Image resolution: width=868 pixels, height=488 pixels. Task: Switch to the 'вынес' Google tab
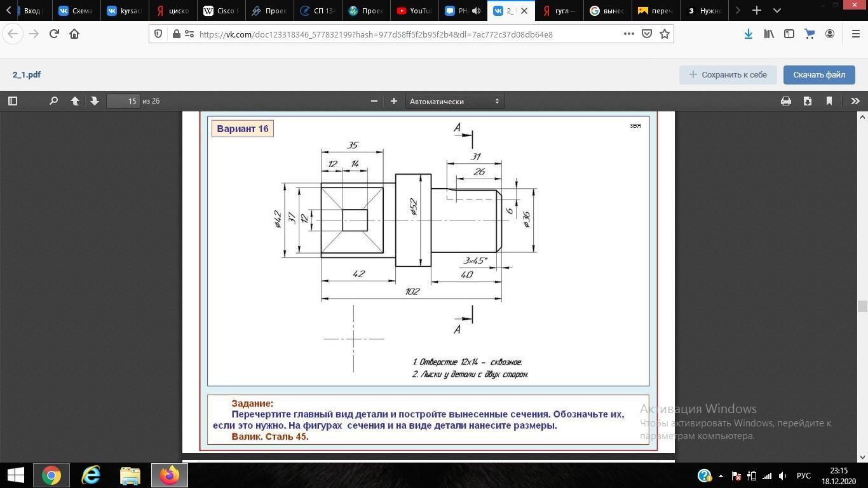[607, 11]
